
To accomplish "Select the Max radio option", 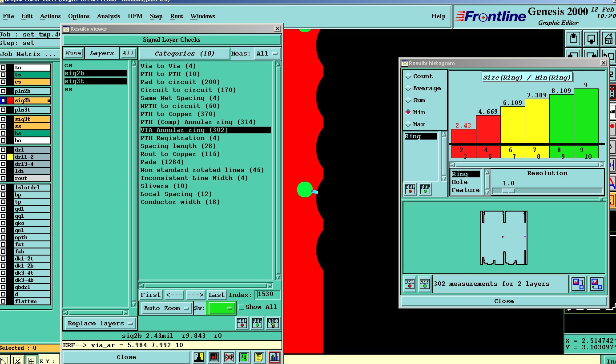I will (408, 124).
